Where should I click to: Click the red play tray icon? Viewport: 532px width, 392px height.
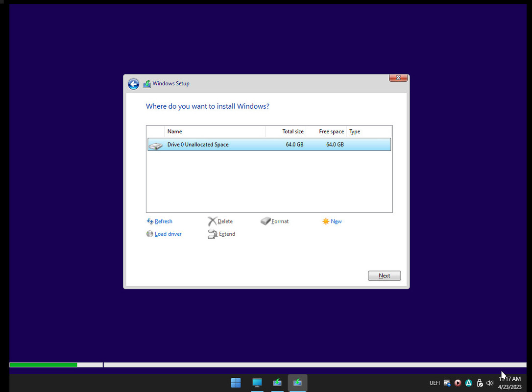coord(458,383)
